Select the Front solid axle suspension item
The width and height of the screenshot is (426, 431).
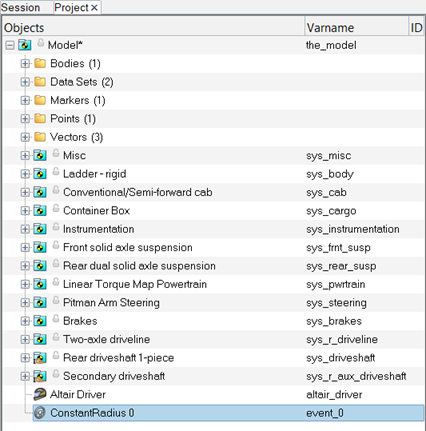[128, 247]
